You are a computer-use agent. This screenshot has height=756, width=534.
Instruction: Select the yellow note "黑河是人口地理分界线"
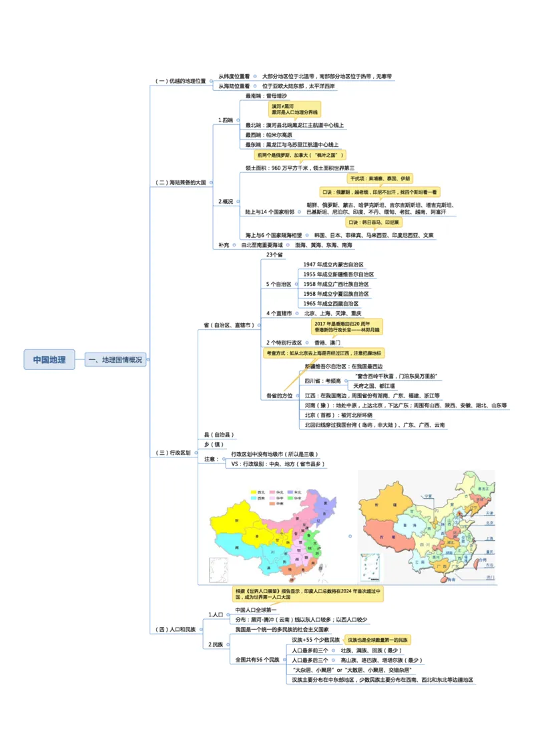click(294, 110)
